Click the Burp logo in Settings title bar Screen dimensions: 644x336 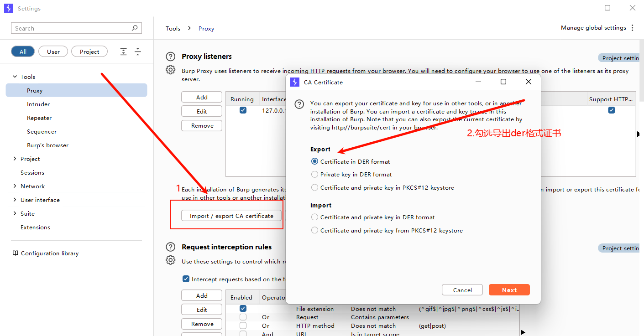pos(8,8)
